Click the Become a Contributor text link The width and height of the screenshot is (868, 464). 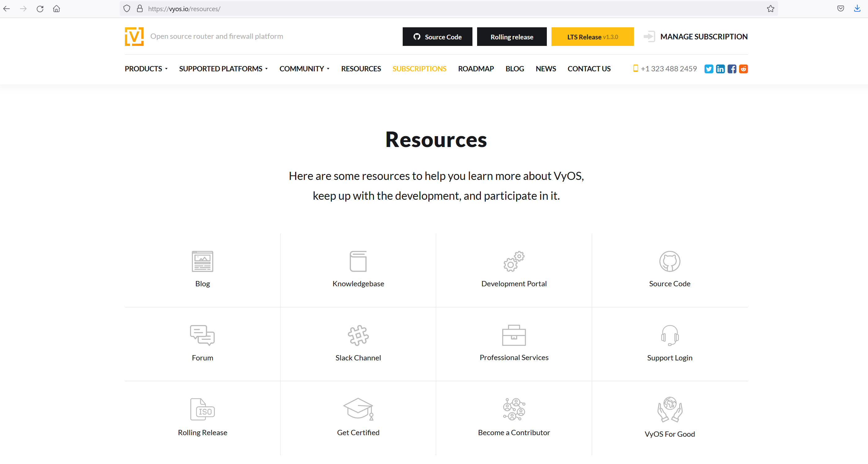click(514, 432)
